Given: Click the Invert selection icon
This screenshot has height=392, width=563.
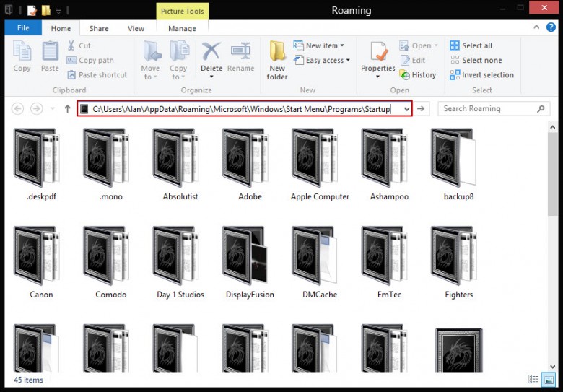Looking at the screenshot, I should 455,74.
